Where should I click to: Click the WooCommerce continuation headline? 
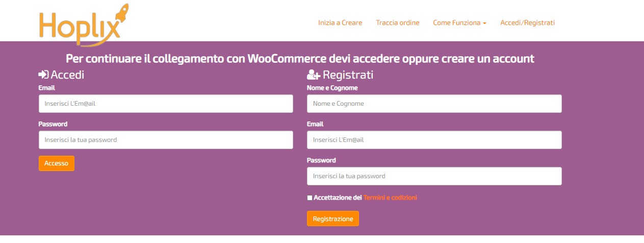[x=300, y=58]
